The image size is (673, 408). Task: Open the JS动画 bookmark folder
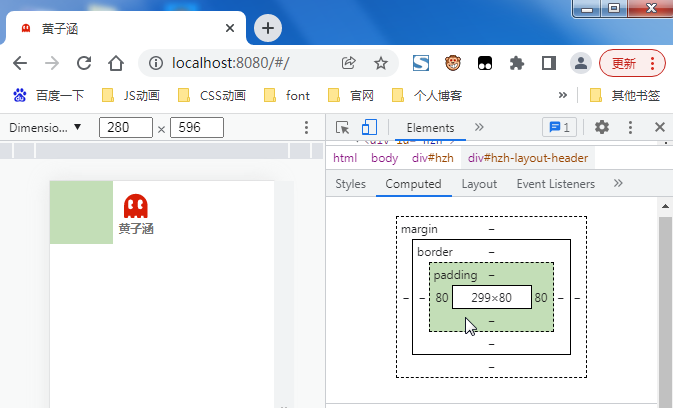(x=131, y=95)
